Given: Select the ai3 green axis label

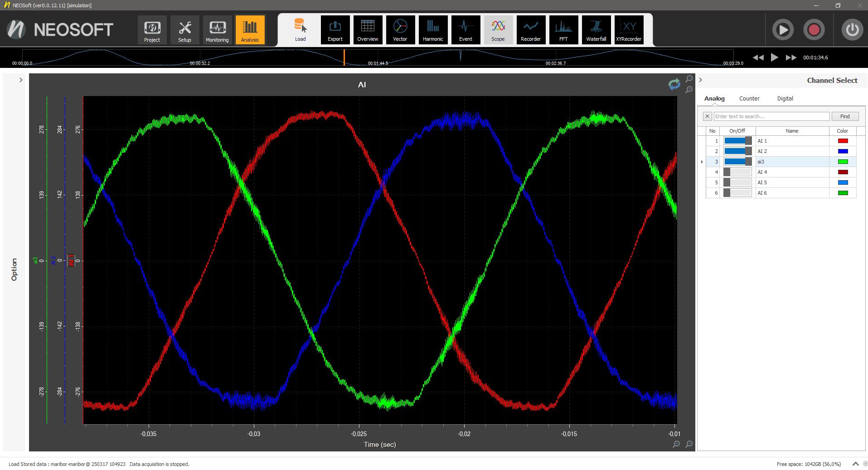Looking at the screenshot, I should point(35,260).
